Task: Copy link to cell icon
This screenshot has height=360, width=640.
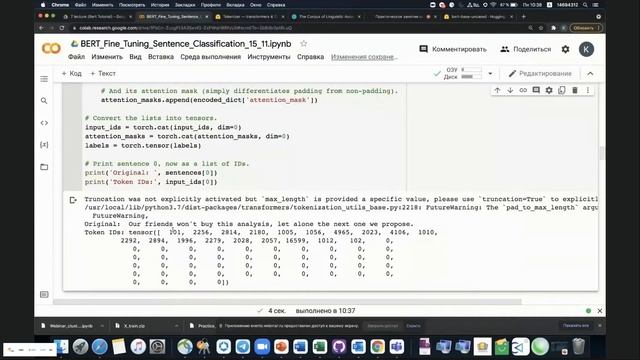Action: [523, 90]
